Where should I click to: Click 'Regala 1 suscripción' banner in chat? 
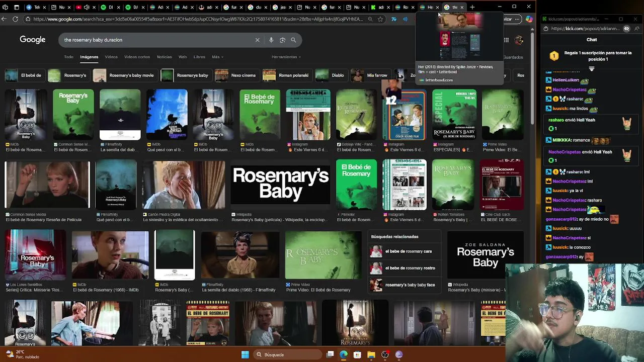(590, 56)
